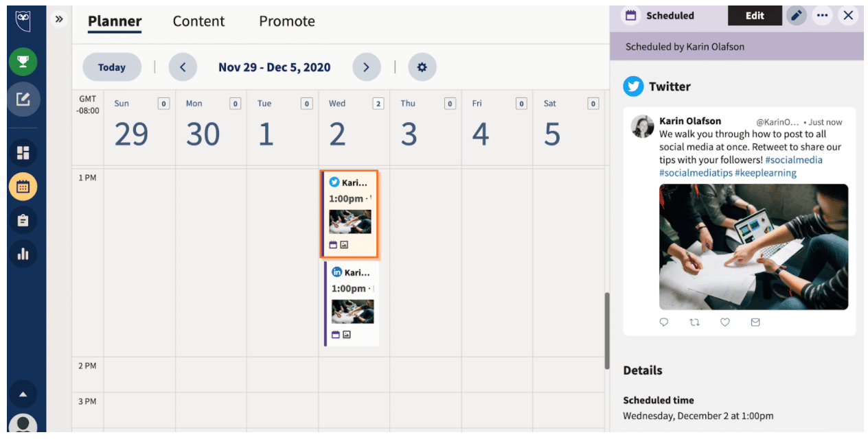Open the clipboard assignments icon

pyautogui.click(x=23, y=220)
